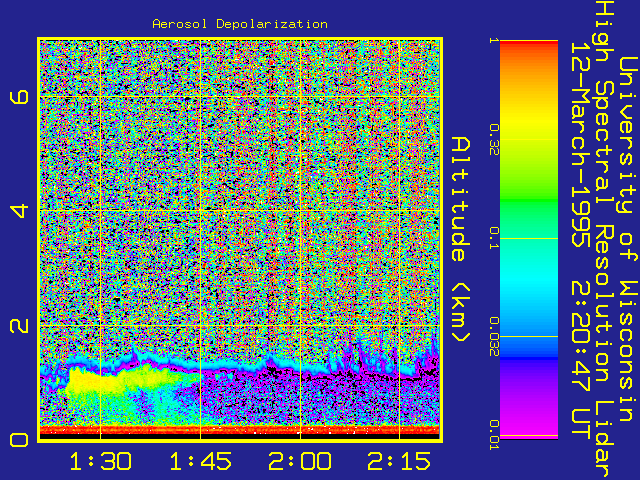Click the 'University of Wisconsin' vertical text
Screen dimensions: 640x480
[x=628, y=240]
